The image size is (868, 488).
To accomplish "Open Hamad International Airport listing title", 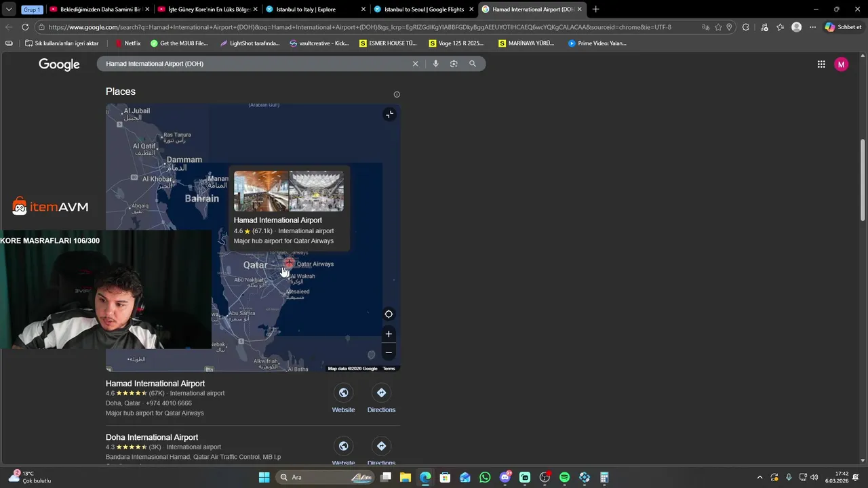I will [155, 384].
